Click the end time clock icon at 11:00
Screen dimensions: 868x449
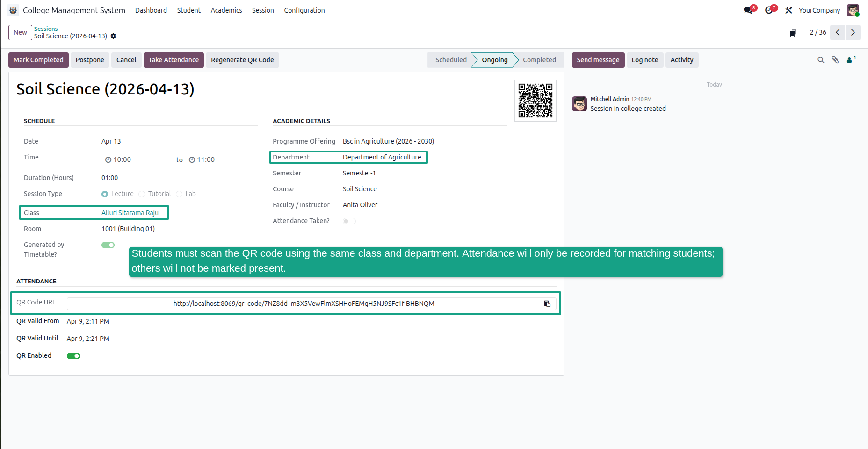click(192, 160)
